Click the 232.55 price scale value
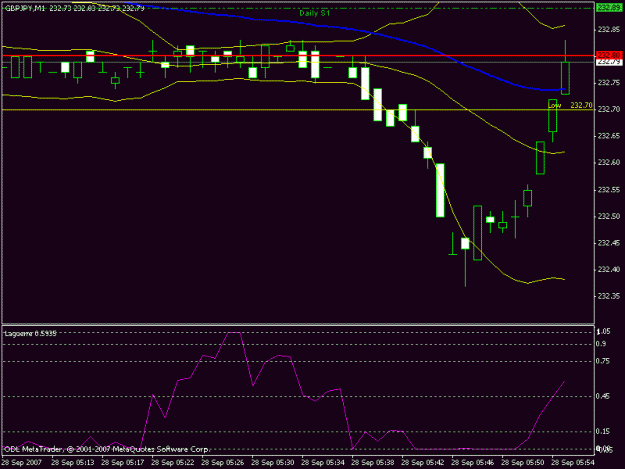 (x=609, y=190)
